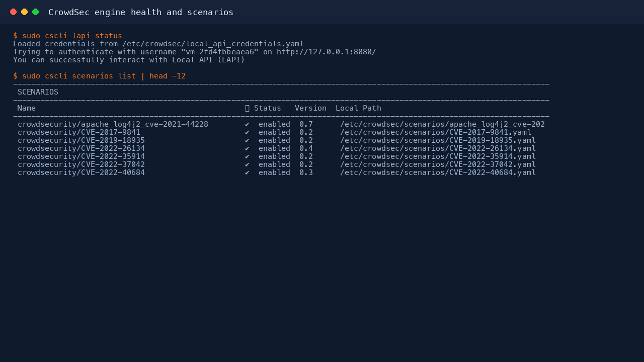Click the Name column header
This screenshot has height=362, width=644.
26,108
